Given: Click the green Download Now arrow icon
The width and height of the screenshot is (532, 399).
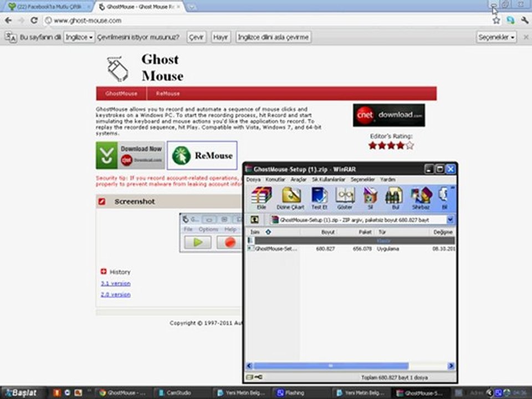Looking at the screenshot, I should tap(106, 155).
